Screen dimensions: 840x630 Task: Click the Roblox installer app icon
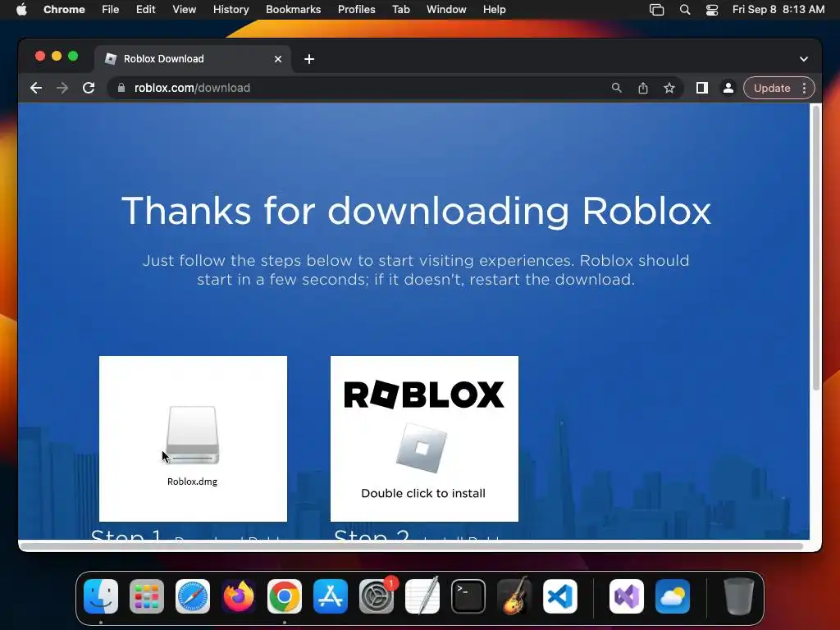422,448
